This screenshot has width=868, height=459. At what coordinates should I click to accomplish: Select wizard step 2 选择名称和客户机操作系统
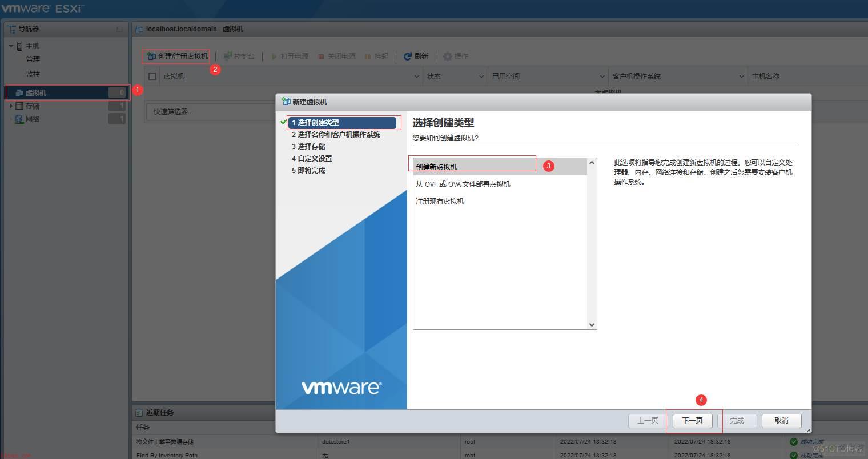(336, 134)
